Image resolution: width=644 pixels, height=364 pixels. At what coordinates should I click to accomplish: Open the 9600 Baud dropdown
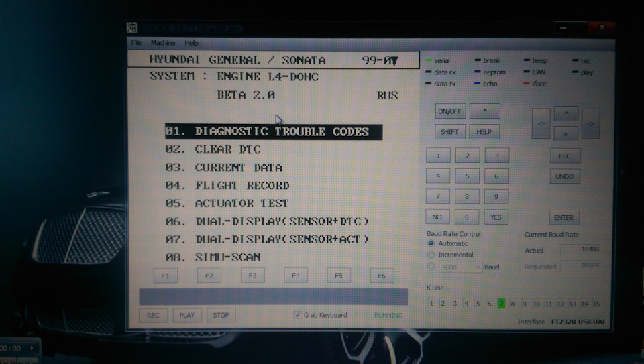pos(460,267)
